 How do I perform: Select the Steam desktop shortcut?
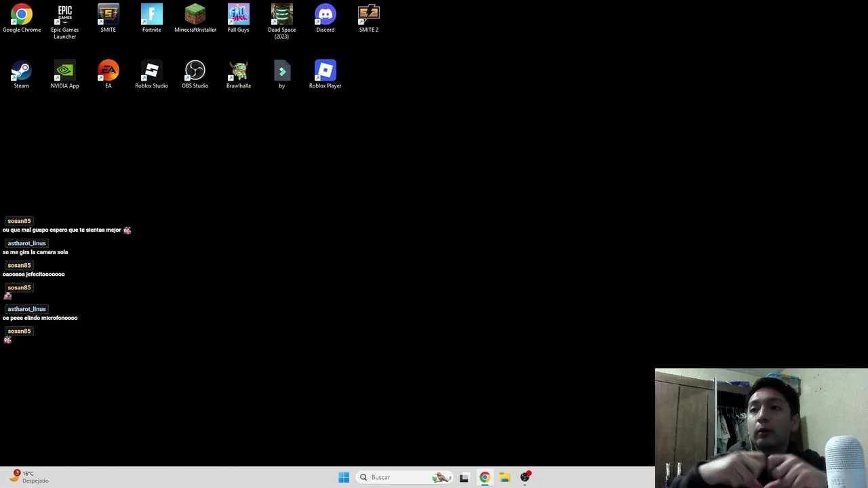(x=21, y=75)
